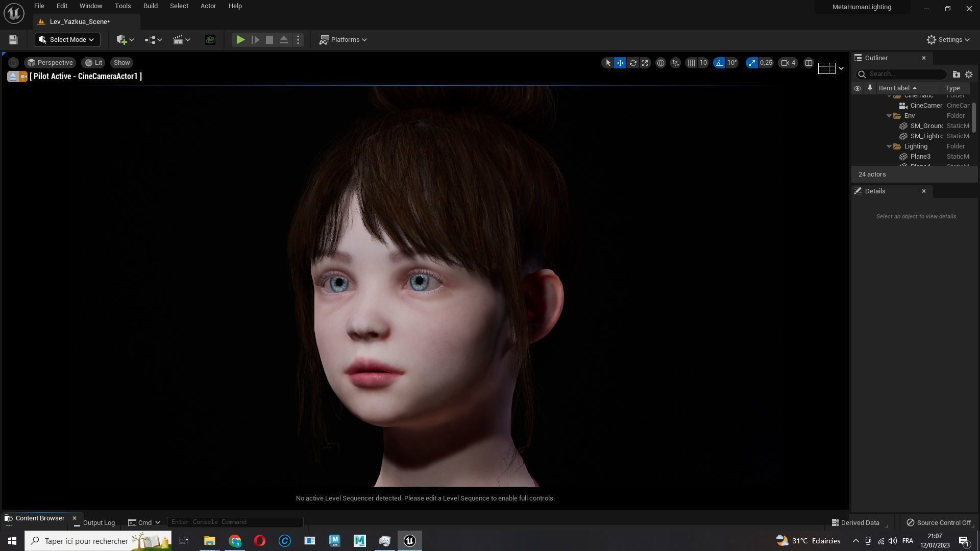This screenshot has height=551, width=980.
Task: Activate the select objects arrow tool
Action: tap(607, 63)
